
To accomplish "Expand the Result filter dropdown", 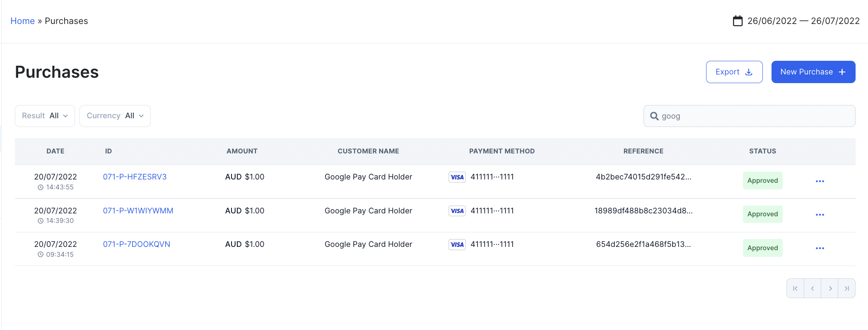I will pos(45,116).
